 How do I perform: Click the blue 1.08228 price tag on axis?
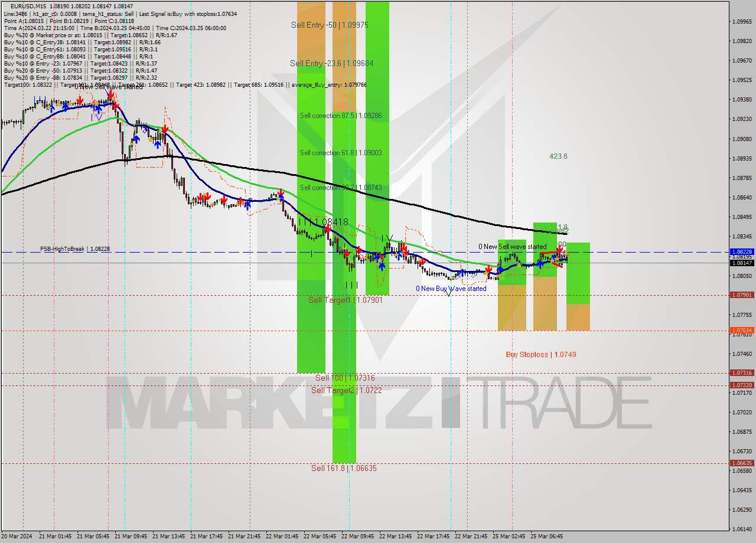pyautogui.click(x=742, y=251)
